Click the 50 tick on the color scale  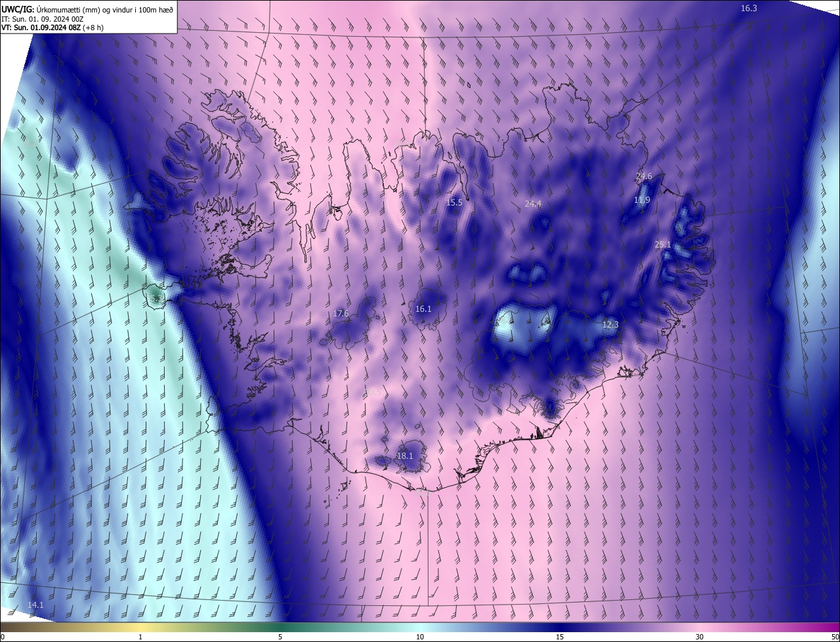[835, 637]
